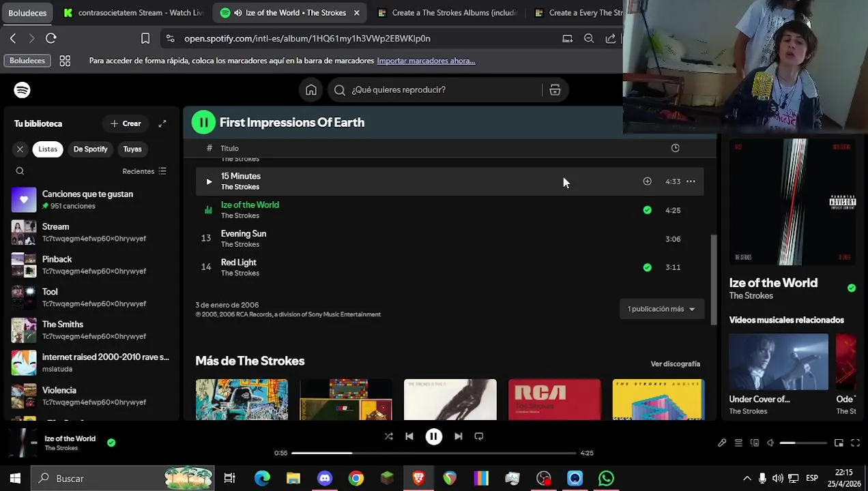The height and width of the screenshot is (491, 868).
Task: Open the bookmarks apps grid icon
Action: click(65, 61)
